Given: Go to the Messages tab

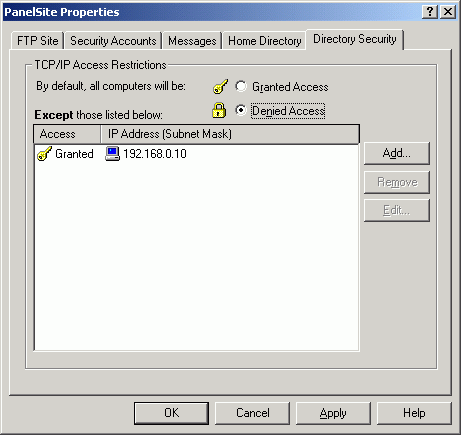Looking at the screenshot, I should click(x=192, y=41).
